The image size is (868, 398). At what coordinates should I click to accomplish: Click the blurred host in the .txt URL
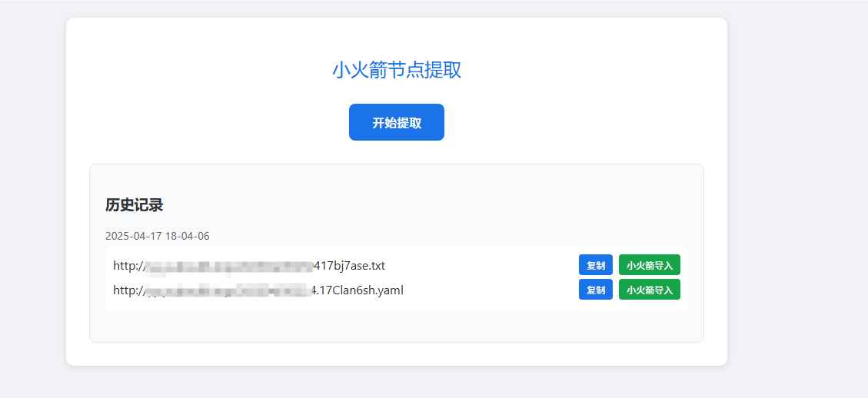pyautogui.click(x=229, y=266)
